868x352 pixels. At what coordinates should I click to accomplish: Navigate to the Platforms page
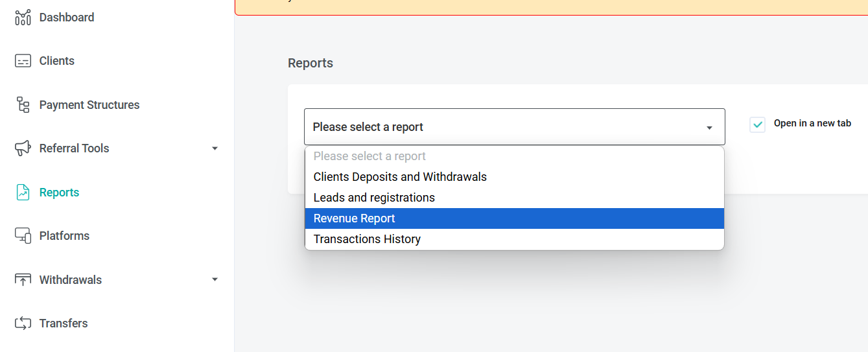point(64,236)
